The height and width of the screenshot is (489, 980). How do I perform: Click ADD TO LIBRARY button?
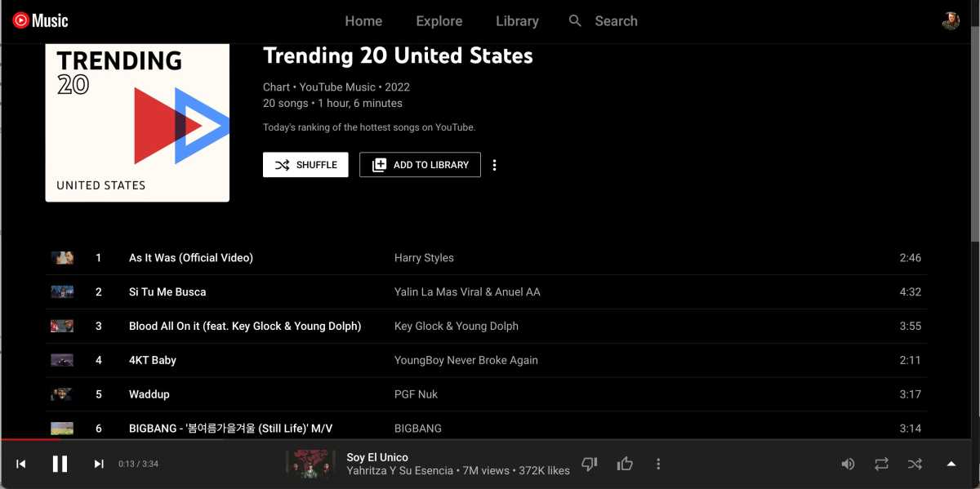click(420, 165)
